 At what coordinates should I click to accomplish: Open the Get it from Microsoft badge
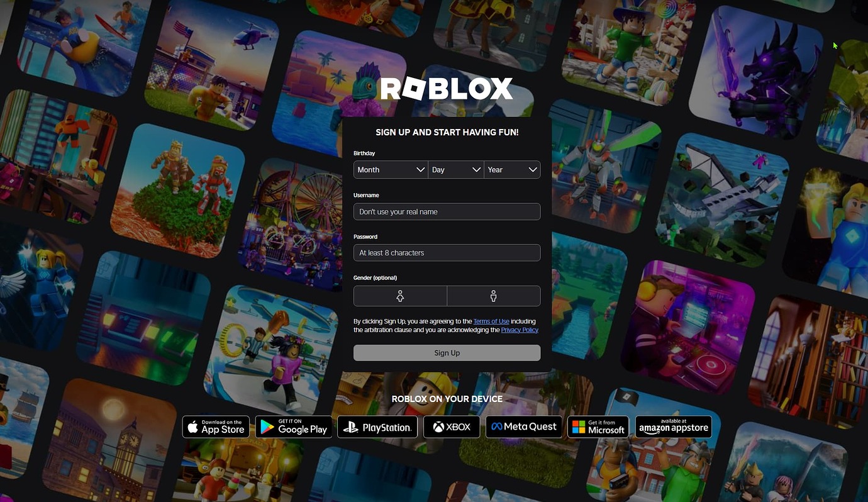click(598, 427)
